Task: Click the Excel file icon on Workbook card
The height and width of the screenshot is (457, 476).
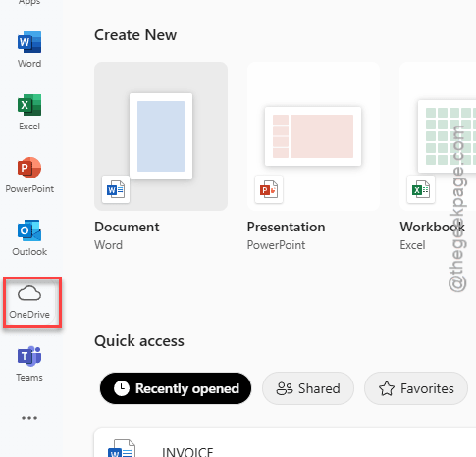Action: coord(421,189)
